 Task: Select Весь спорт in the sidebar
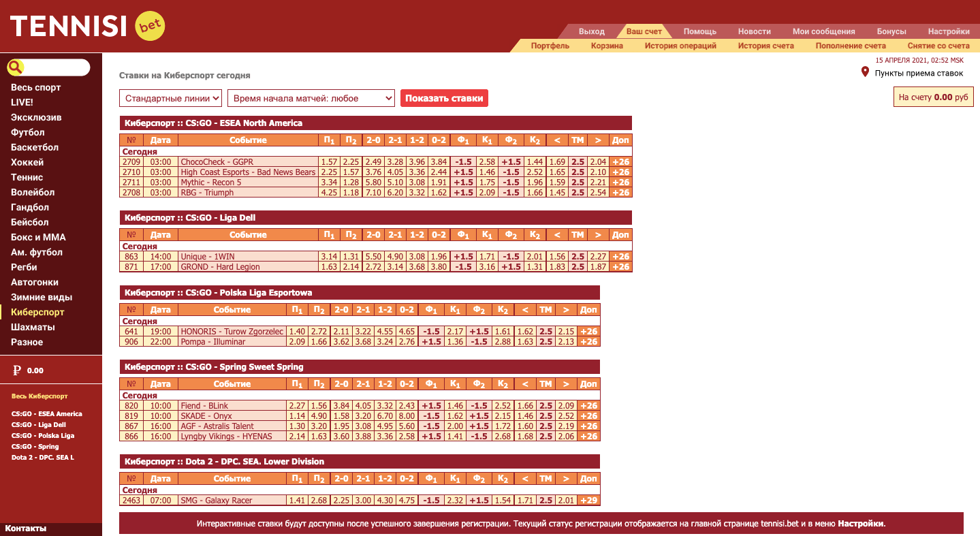[36, 87]
